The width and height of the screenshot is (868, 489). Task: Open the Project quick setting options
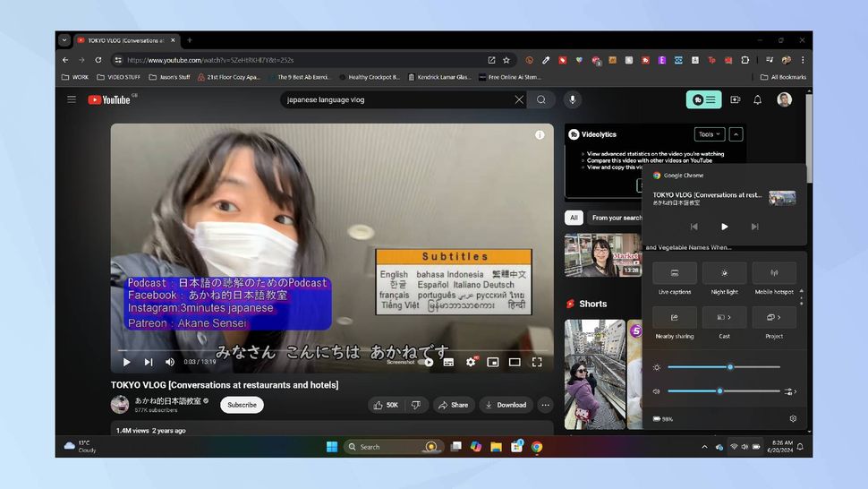point(774,317)
